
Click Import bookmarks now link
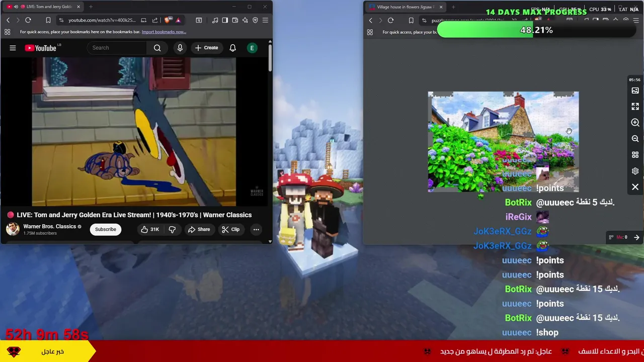(164, 32)
